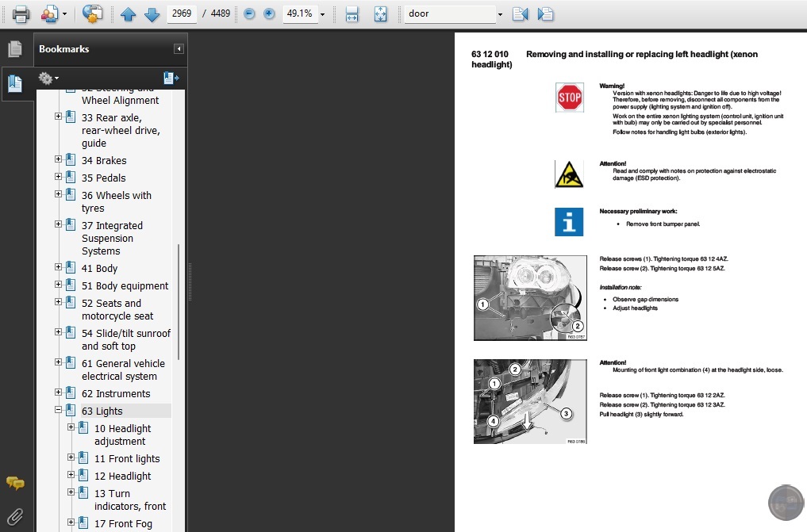The image size is (807, 532).
Task: Expand 52 Seats and motorcycle seat bookmark
Action: [x=58, y=302]
